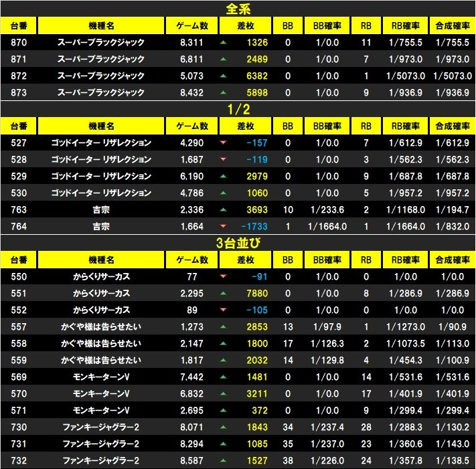The width and height of the screenshot is (476, 469).
Task: Click green up arrow in row 529
Action: [x=223, y=176]
